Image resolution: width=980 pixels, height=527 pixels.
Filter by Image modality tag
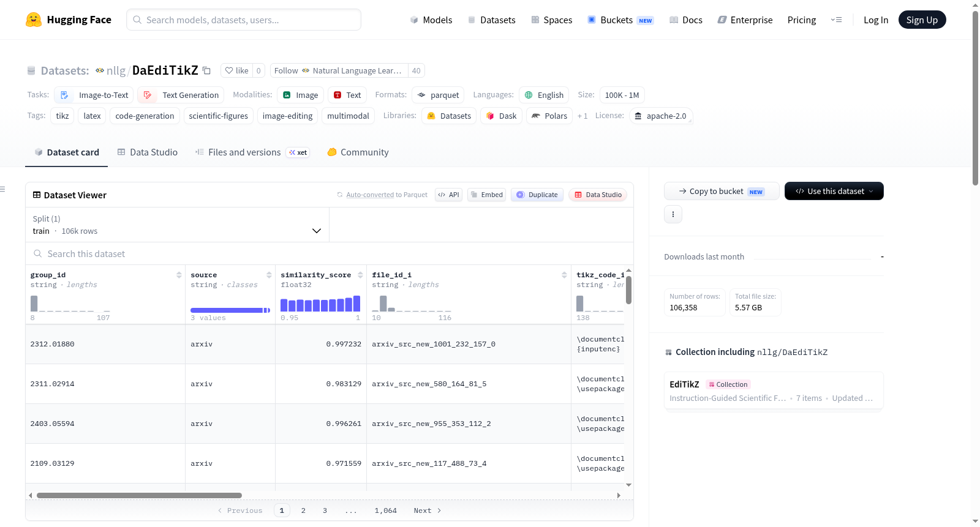pos(300,95)
